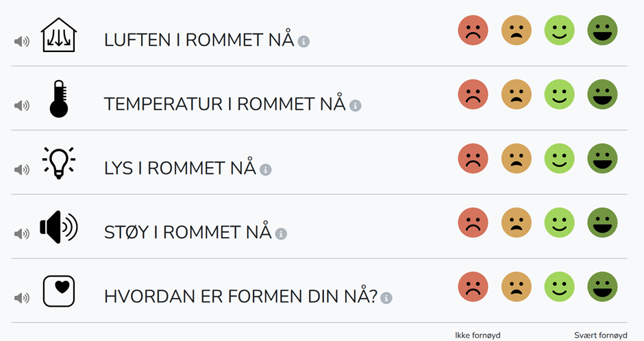Choose dark green grin for light in room
This screenshot has width=644, height=341.
[x=602, y=158]
